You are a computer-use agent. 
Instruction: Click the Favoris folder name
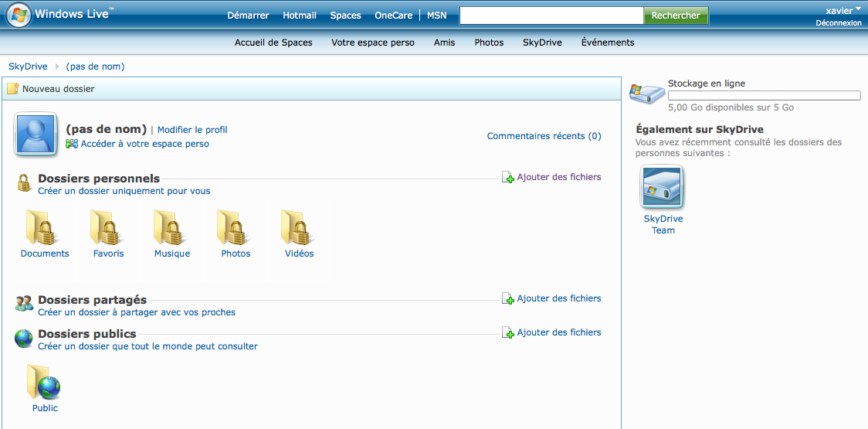[x=108, y=254]
